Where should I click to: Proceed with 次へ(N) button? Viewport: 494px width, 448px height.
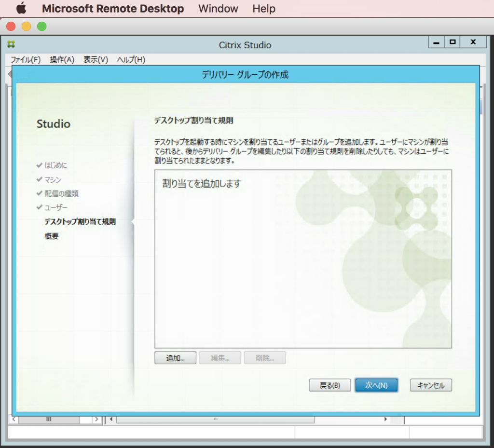(x=376, y=385)
